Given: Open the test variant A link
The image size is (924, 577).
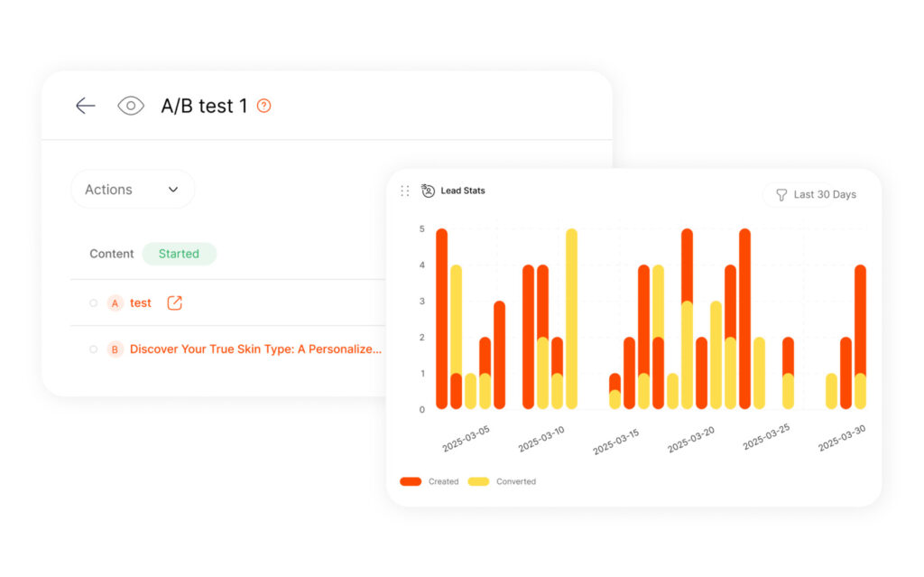Looking at the screenshot, I should click(x=141, y=302).
